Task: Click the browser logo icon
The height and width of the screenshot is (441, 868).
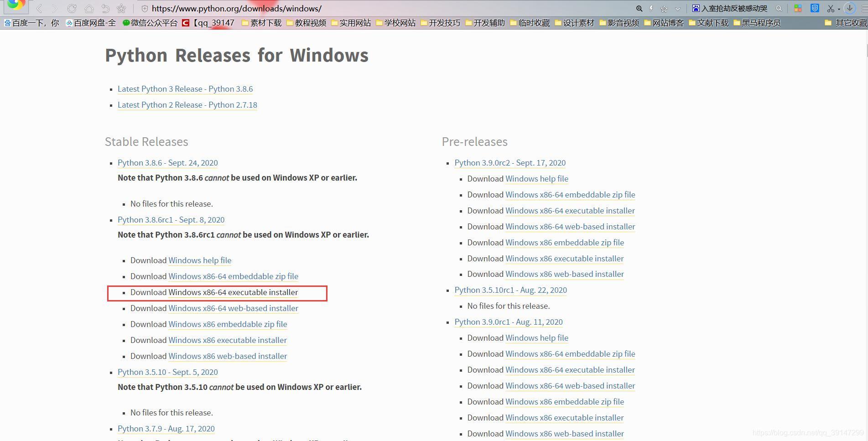Action: [16, 5]
